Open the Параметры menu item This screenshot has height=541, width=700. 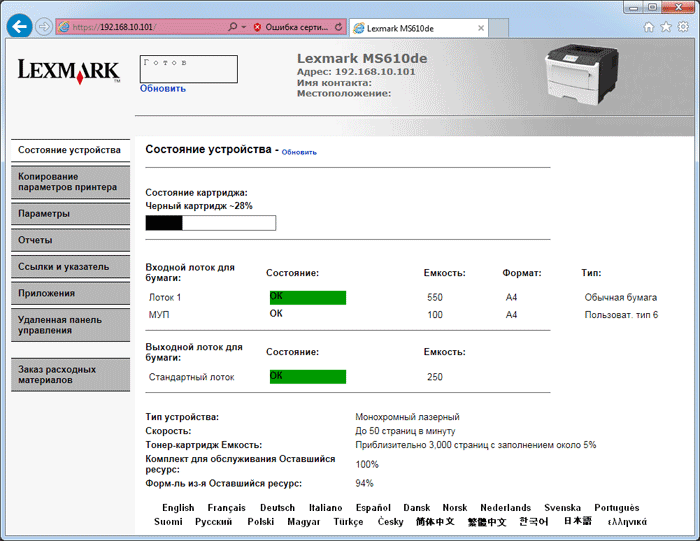pos(70,213)
